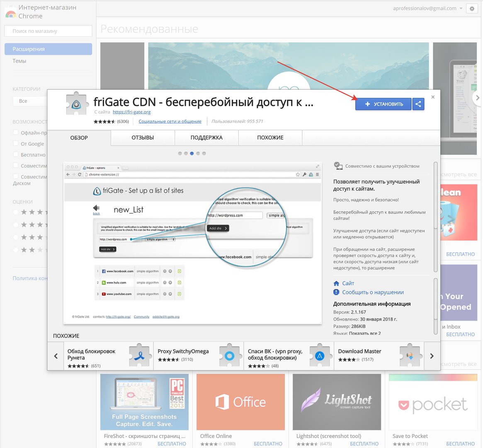483x448 pixels.
Task: Open the Сайт link
Action: click(348, 283)
